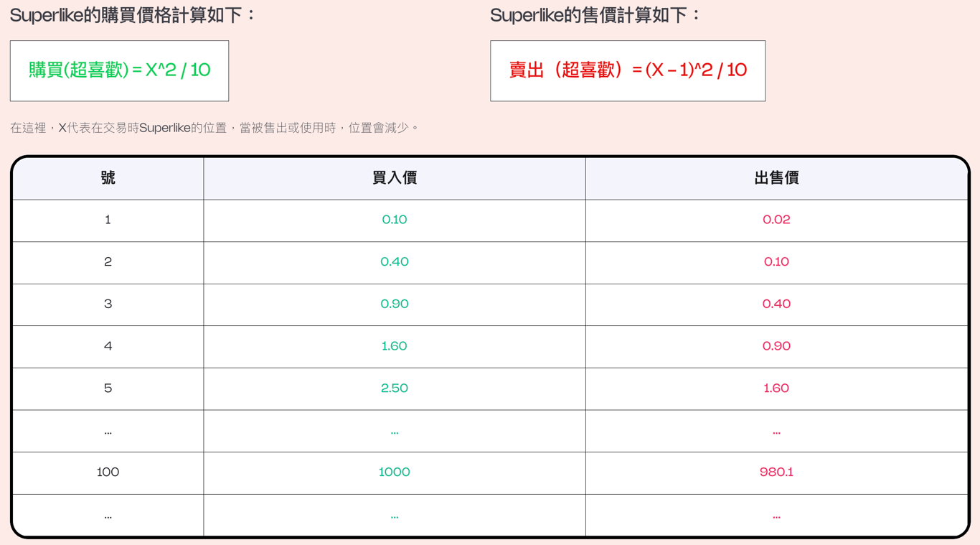Screen dimensions: 980x545
Task: Select the red 1.60 sell price in row 5
Action: (x=776, y=388)
